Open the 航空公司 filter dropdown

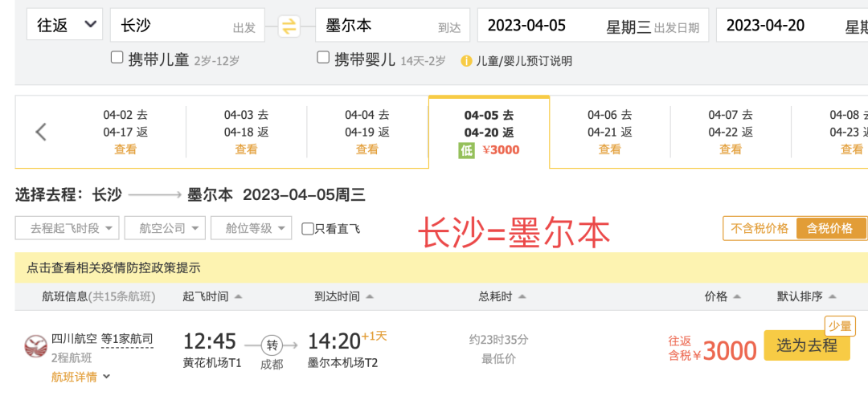click(165, 228)
